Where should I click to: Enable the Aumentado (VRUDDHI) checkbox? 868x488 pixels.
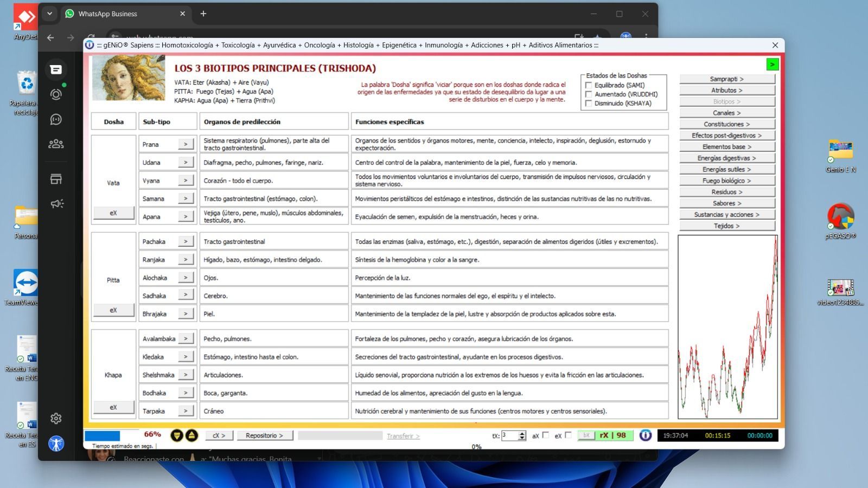589,94
